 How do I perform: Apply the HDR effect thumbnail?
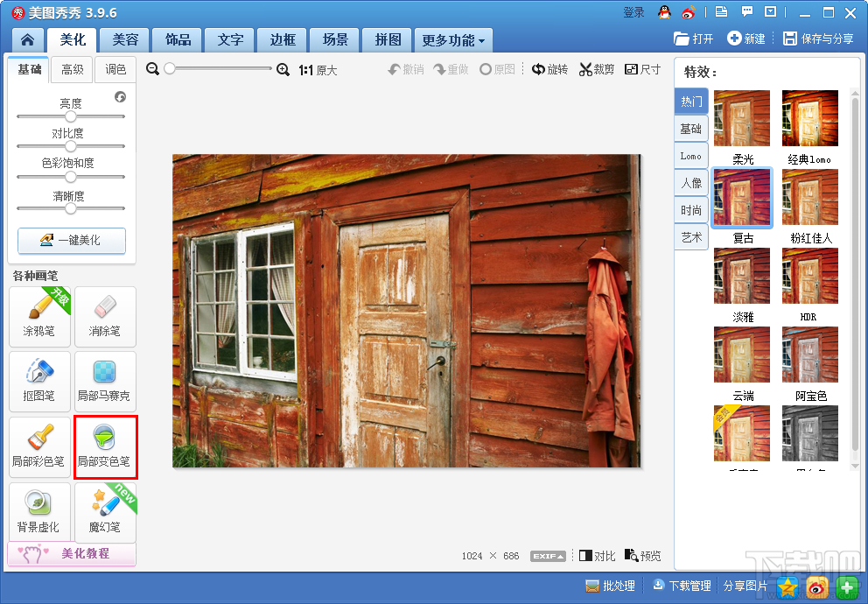point(810,276)
